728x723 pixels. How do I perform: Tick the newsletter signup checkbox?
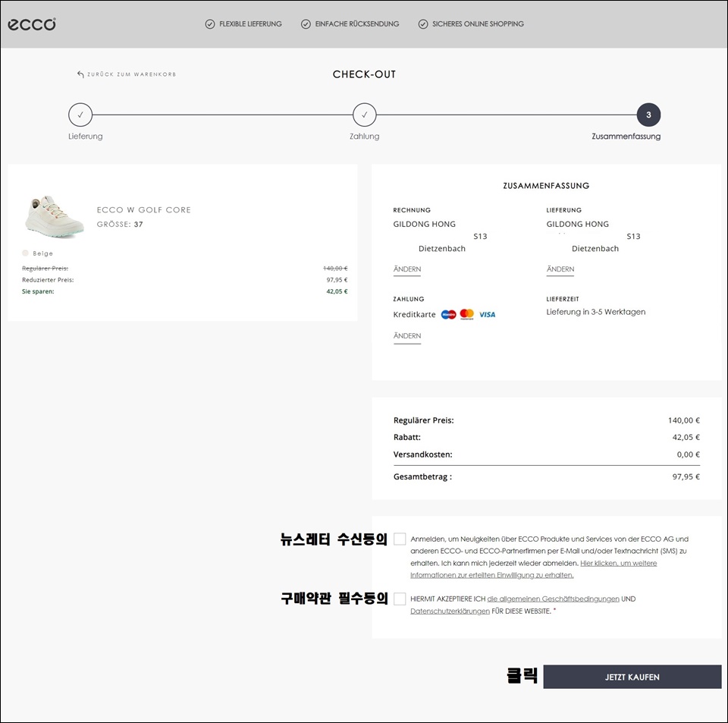point(400,539)
